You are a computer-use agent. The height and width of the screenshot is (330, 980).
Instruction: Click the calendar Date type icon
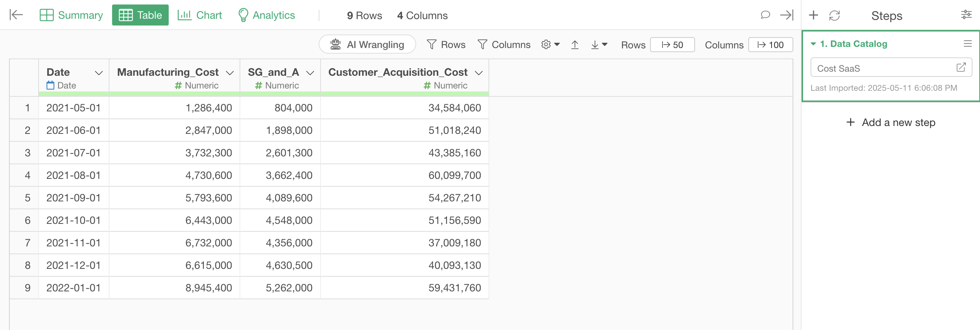[x=50, y=85]
